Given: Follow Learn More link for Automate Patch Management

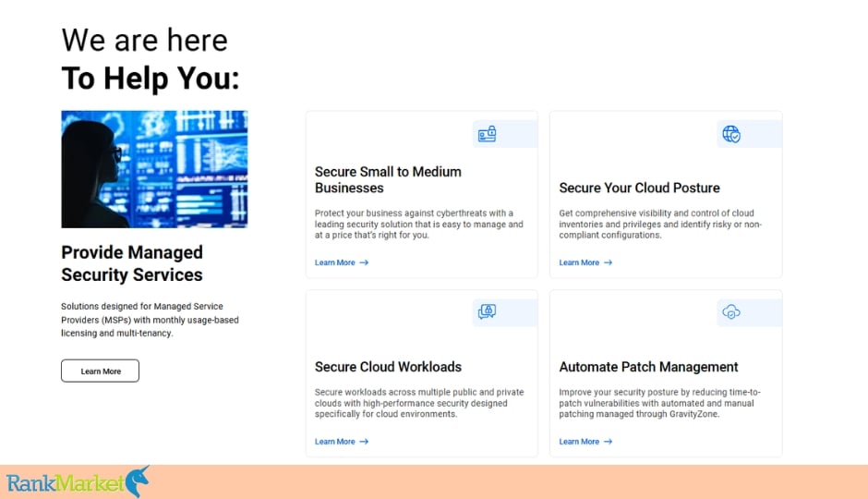Looking at the screenshot, I should point(579,442).
